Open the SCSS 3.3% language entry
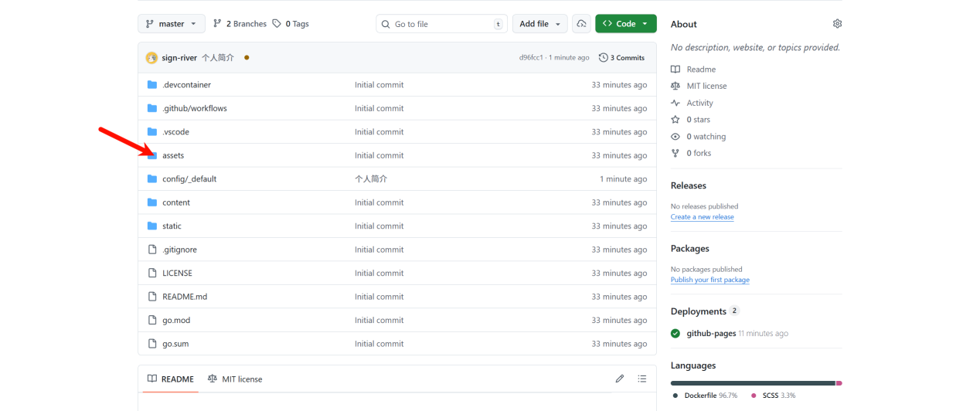The width and height of the screenshot is (980, 411). tap(773, 396)
